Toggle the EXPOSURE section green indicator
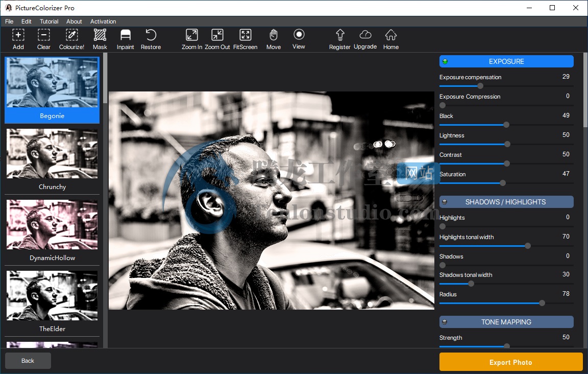 (x=445, y=61)
